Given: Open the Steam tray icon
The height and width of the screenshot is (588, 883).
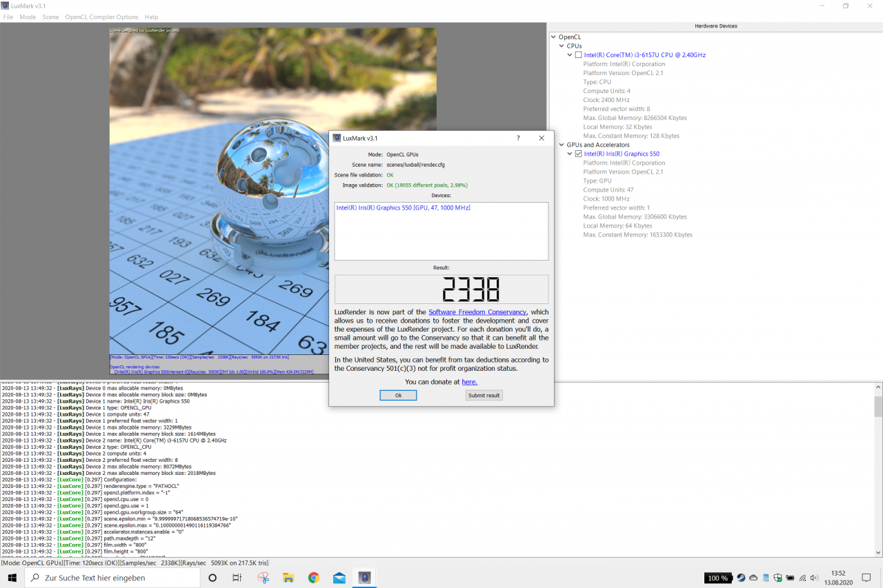Looking at the screenshot, I should [x=740, y=578].
